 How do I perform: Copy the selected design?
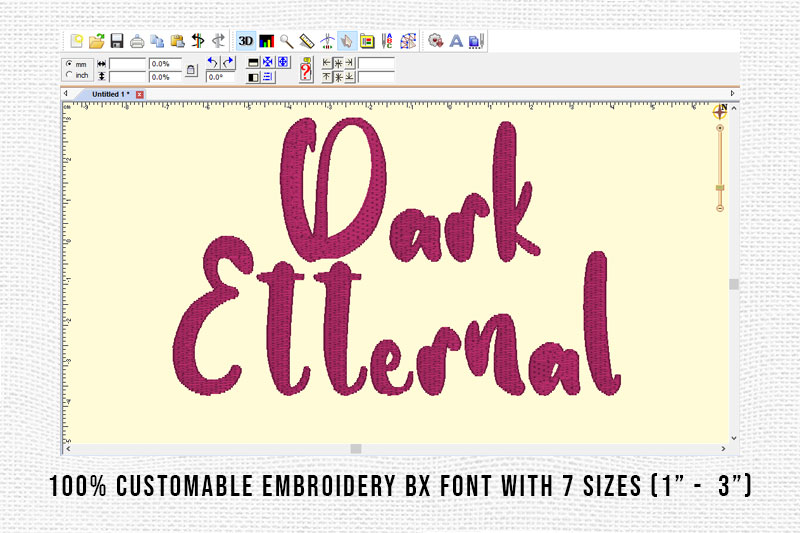(x=157, y=41)
